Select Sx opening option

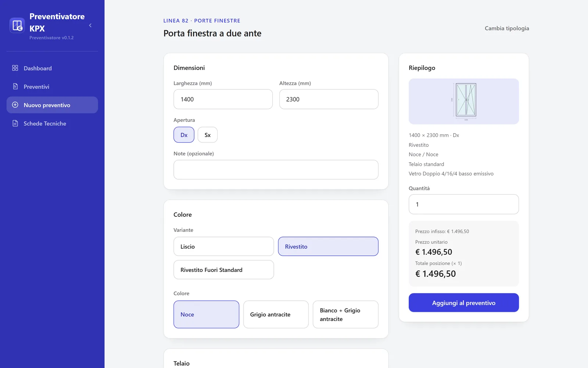click(208, 135)
